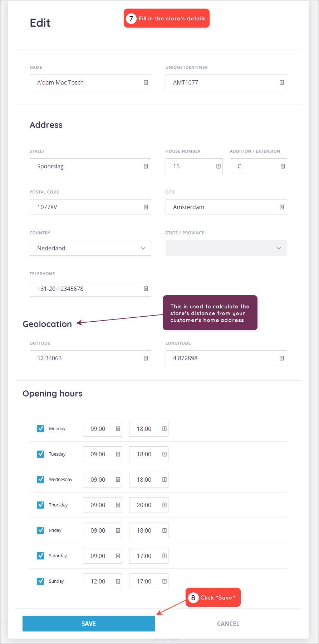Click the Longitude field 4.872898
This screenshot has width=319, height=644.
pos(226,358)
